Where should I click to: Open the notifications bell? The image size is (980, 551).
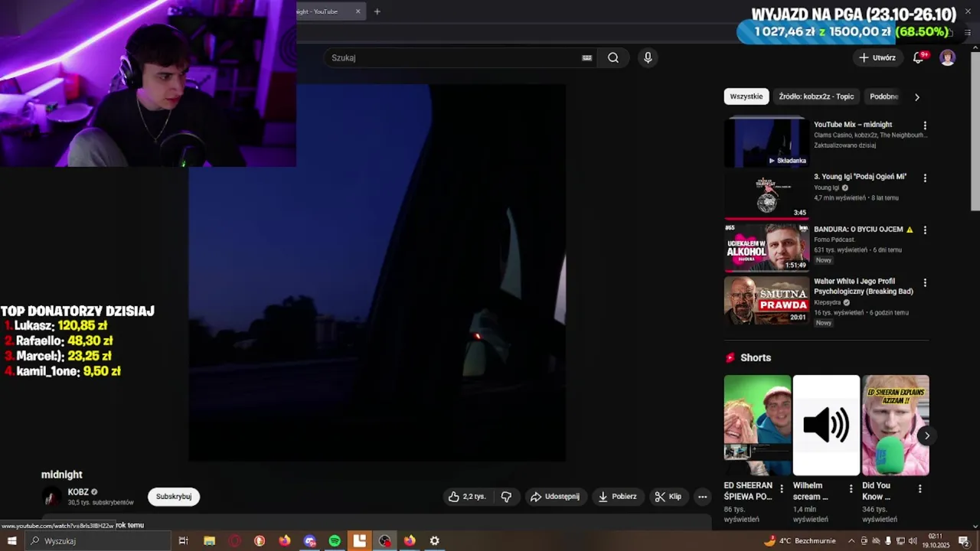click(x=918, y=57)
